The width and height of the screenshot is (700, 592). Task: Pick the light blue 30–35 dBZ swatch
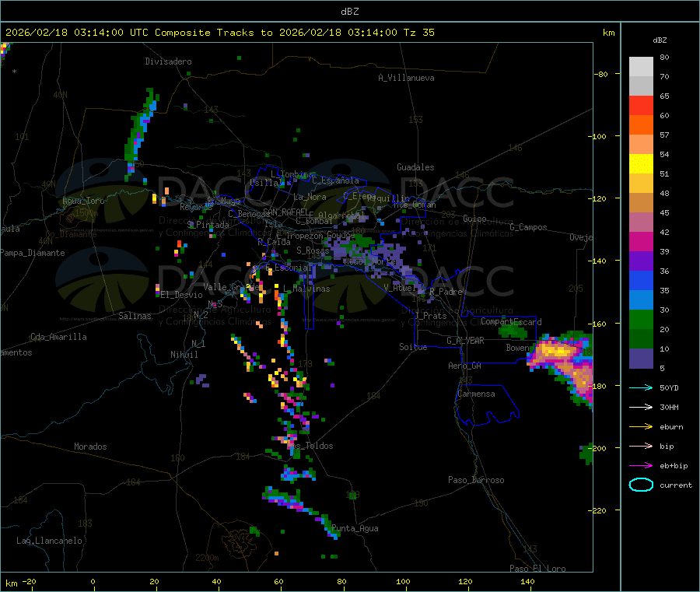point(641,300)
